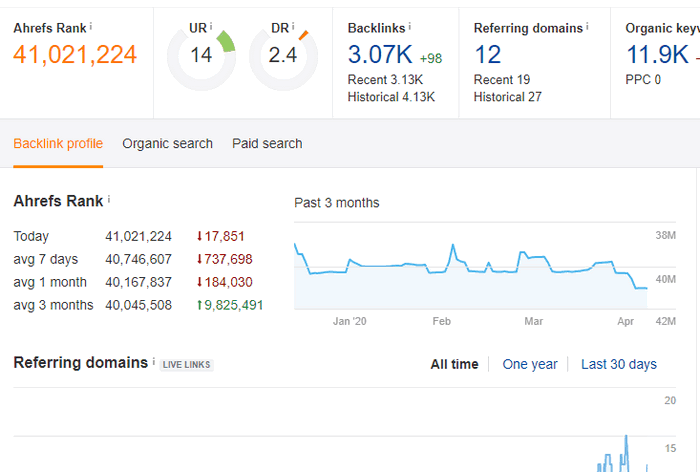Click the UR 14 gauge chart
Image resolution: width=700 pixels, height=472 pixels.
point(201,57)
